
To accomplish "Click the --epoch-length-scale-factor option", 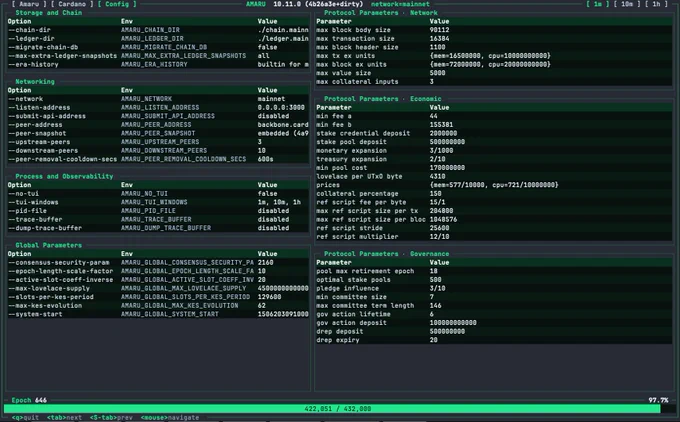I will pyautogui.click(x=61, y=271).
